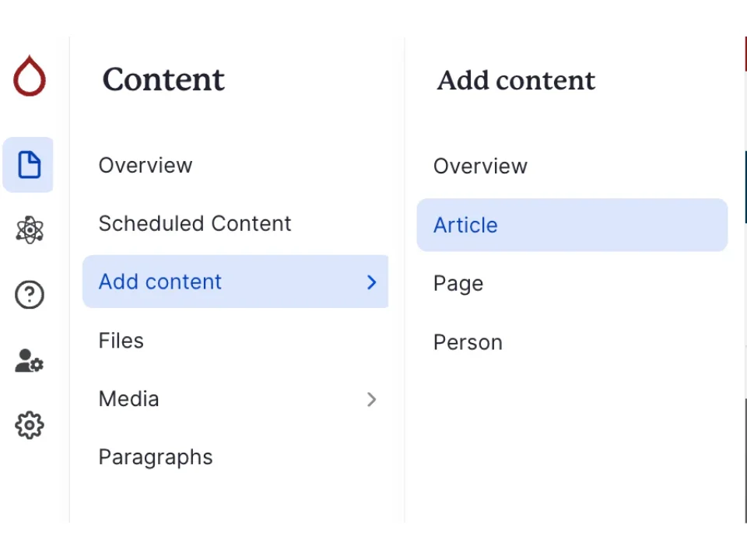Click the Configuration gear icon

pos(29,425)
